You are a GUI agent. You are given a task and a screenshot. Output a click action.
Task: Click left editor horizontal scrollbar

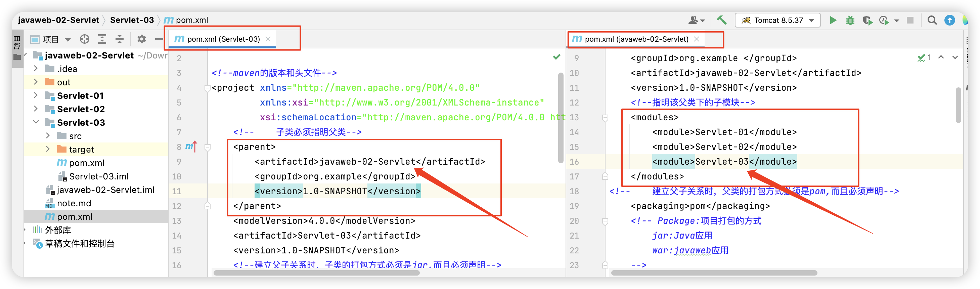click(316, 273)
